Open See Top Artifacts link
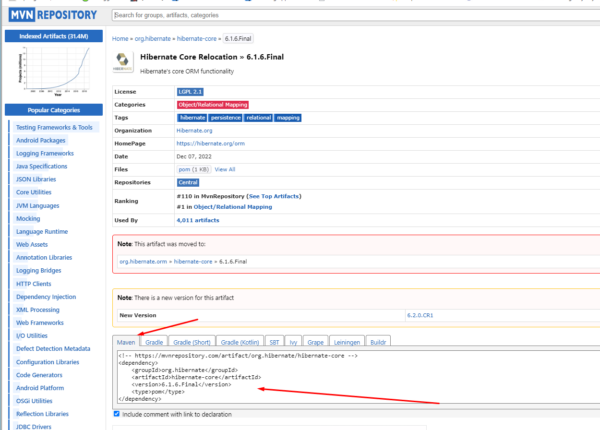This screenshot has height=430, width=600. 274,196
